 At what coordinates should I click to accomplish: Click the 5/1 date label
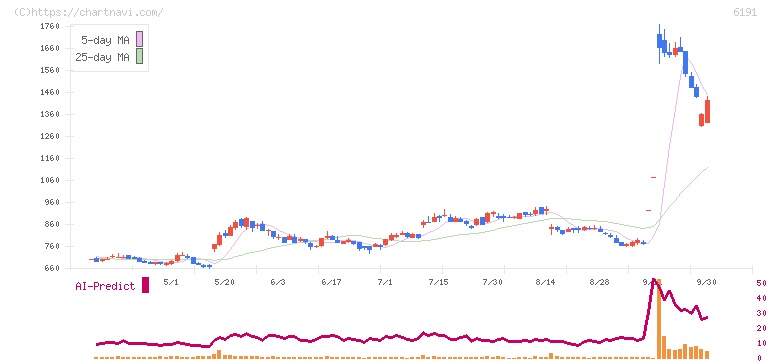[170, 282]
